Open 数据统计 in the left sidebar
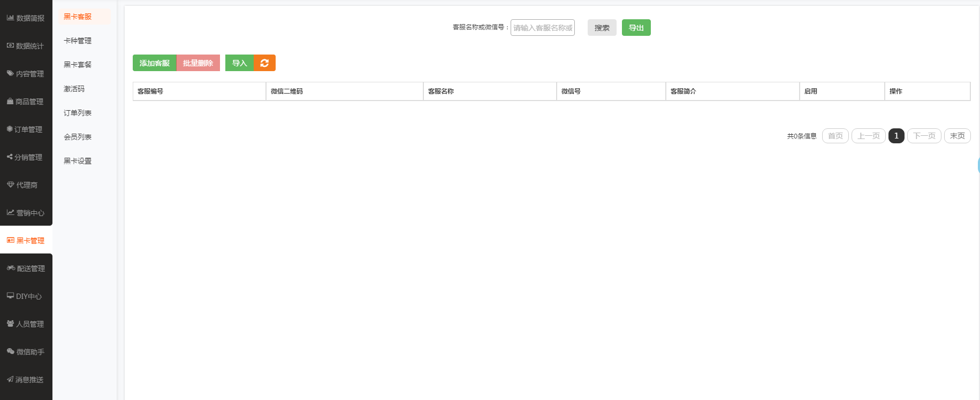Image resolution: width=980 pixels, height=400 pixels. click(x=26, y=46)
